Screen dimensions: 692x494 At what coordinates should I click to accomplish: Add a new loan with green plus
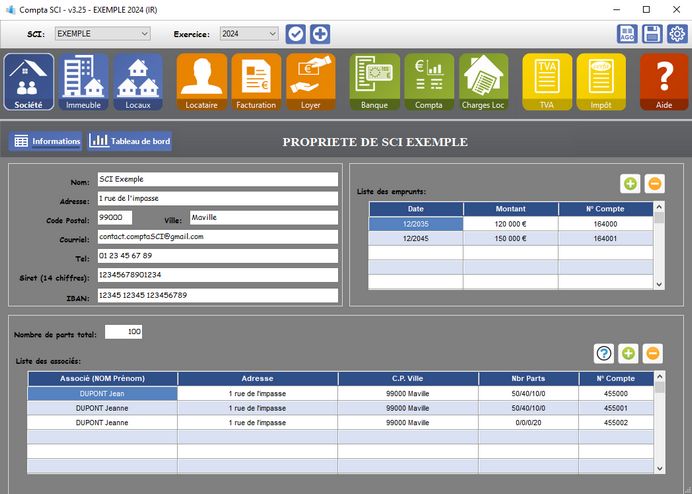pos(630,183)
